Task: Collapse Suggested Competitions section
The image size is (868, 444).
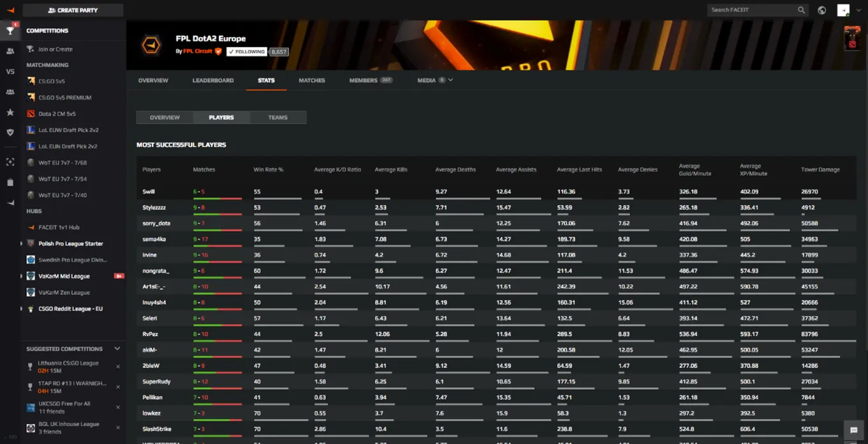Action: [x=117, y=349]
